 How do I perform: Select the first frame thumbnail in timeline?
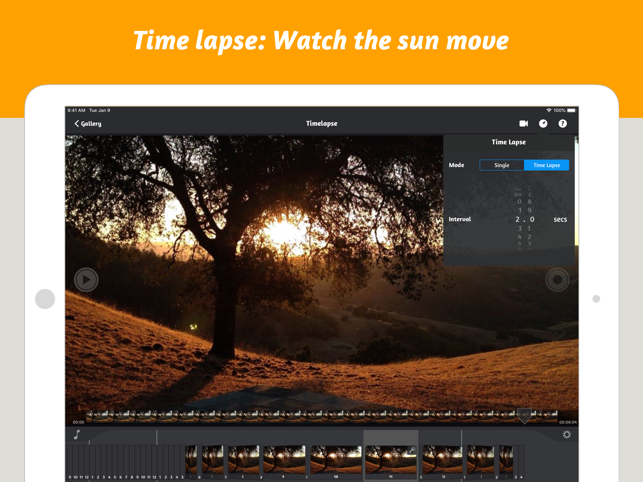tap(191, 460)
